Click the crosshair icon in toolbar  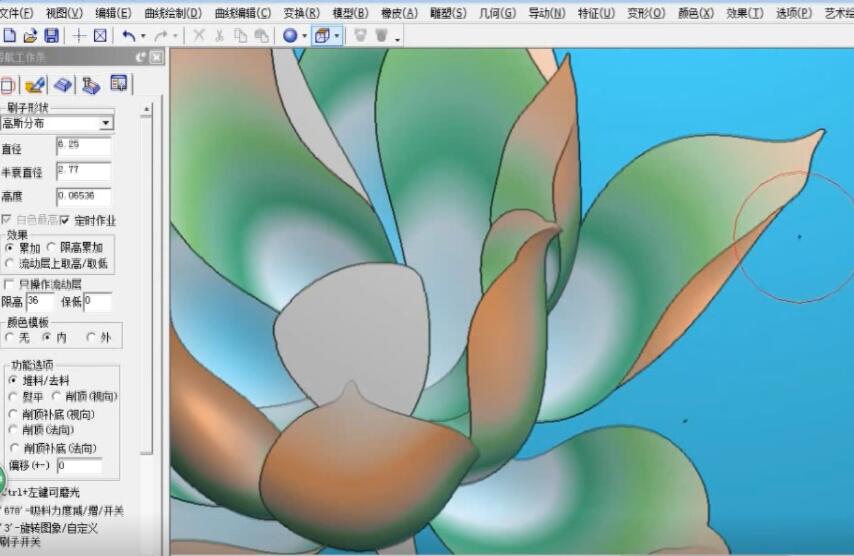click(x=80, y=35)
